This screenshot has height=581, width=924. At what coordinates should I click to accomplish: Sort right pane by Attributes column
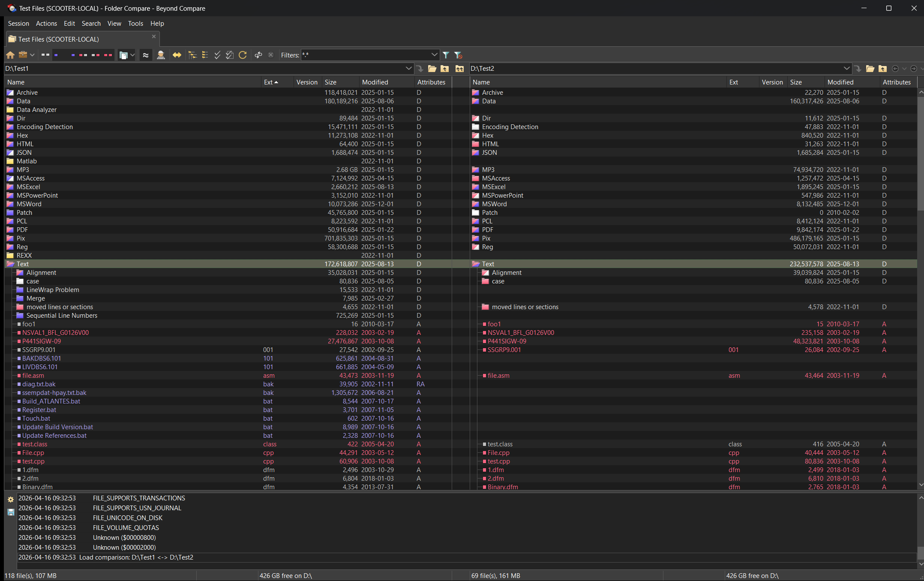click(x=898, y=82)
